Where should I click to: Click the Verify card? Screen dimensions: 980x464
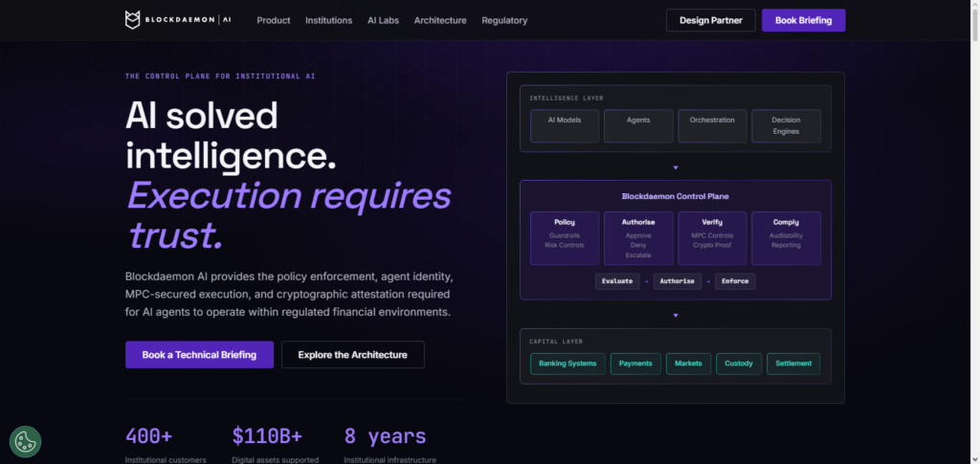712,238
